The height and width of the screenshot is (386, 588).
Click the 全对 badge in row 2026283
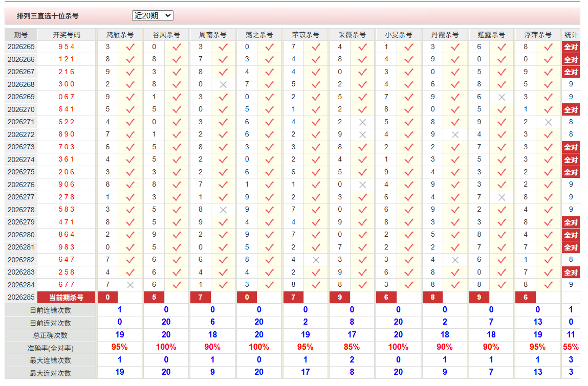[571, 273]
